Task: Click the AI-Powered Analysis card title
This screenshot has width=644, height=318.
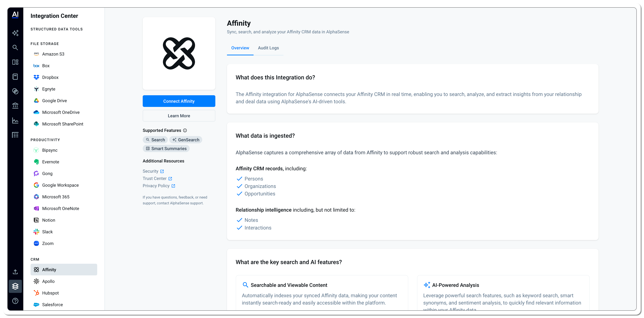Action: (x=455, y=285)
